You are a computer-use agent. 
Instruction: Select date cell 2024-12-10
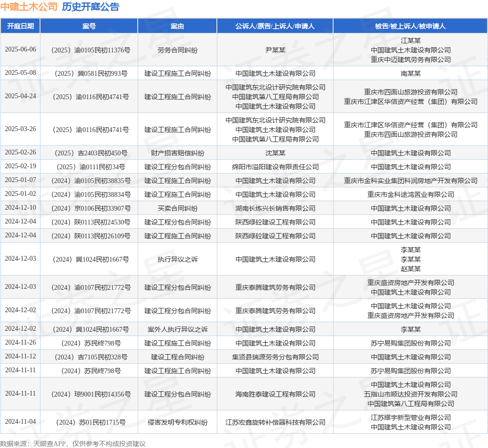pos(20,208)
